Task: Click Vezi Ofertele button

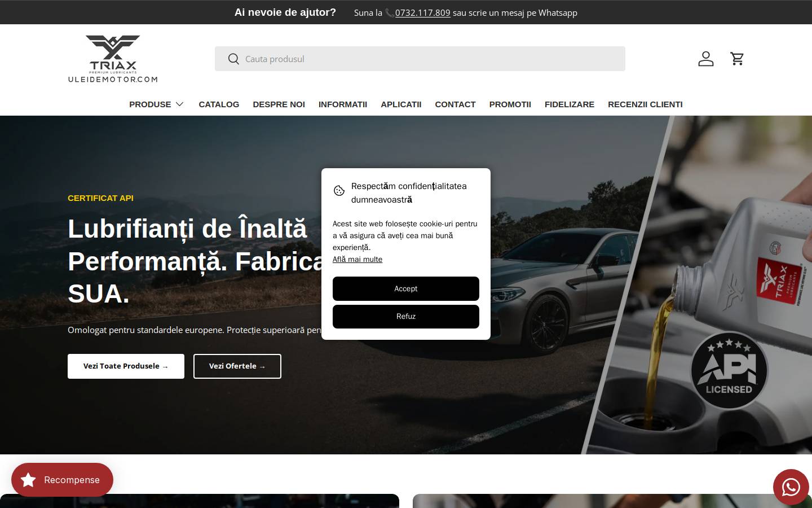Action: tap(237, 366)
